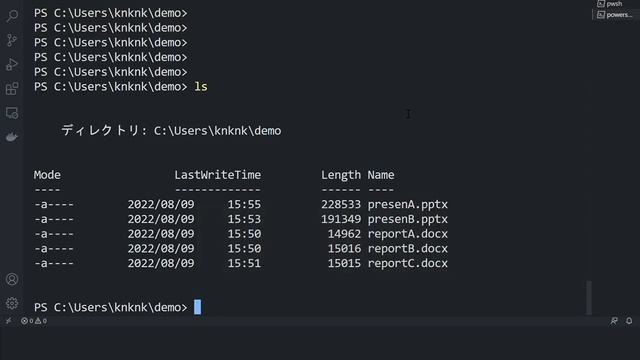
Task: Click length value 15015
Action: (344, 263)
